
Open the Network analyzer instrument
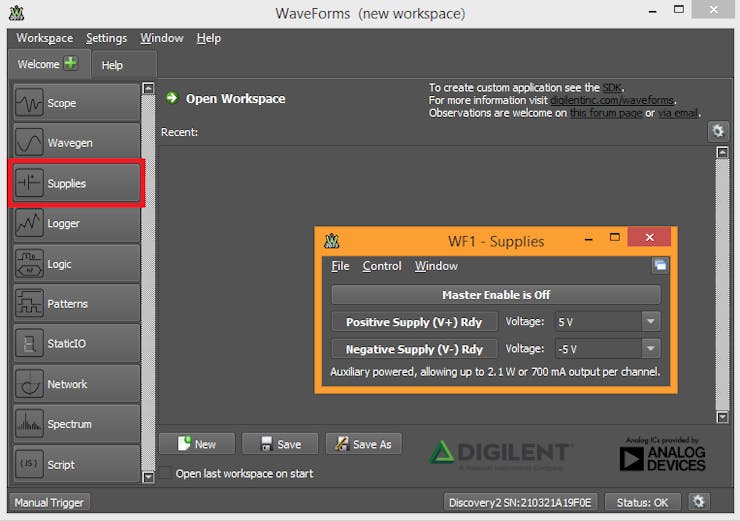[76, 384]
